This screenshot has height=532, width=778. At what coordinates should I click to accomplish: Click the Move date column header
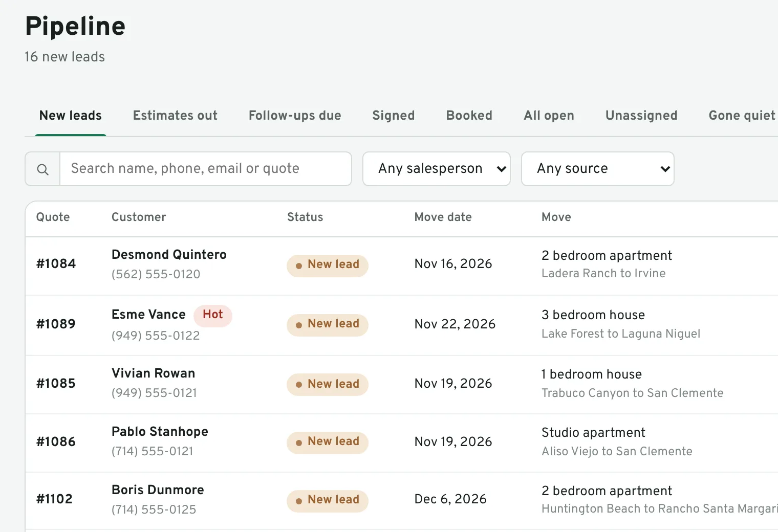(x=443, y=217)
